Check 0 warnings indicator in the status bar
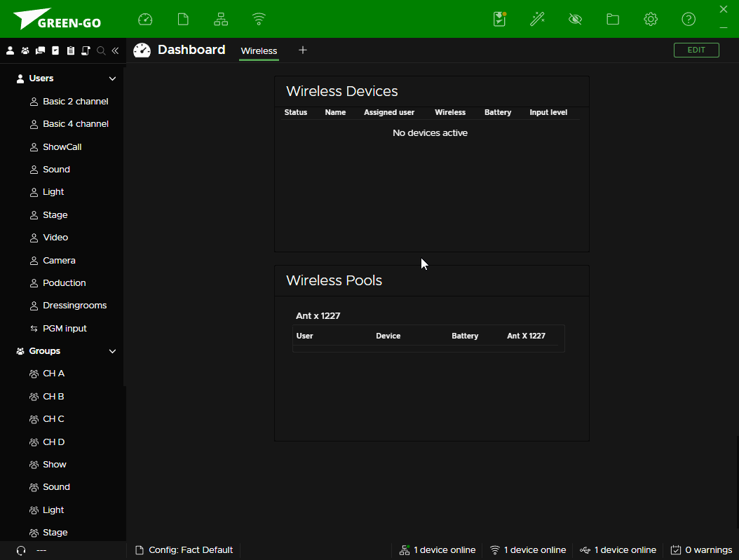Viewport: 739px width, 560px height. tap(700, 549)
